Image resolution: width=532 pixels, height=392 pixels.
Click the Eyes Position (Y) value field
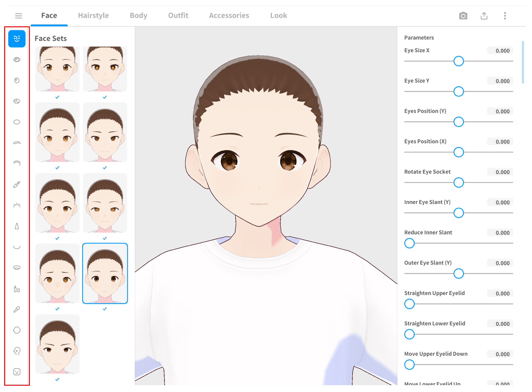click(x=500, y=111)
